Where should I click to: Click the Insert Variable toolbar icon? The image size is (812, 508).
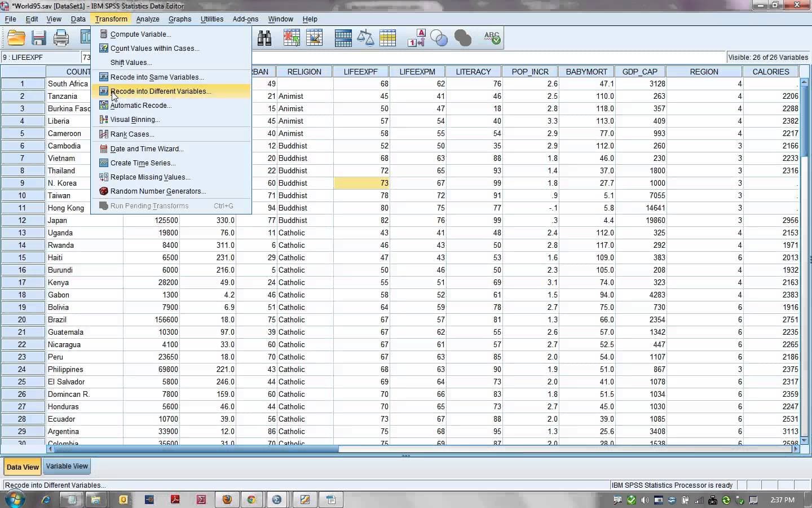(x=314, y=38)
